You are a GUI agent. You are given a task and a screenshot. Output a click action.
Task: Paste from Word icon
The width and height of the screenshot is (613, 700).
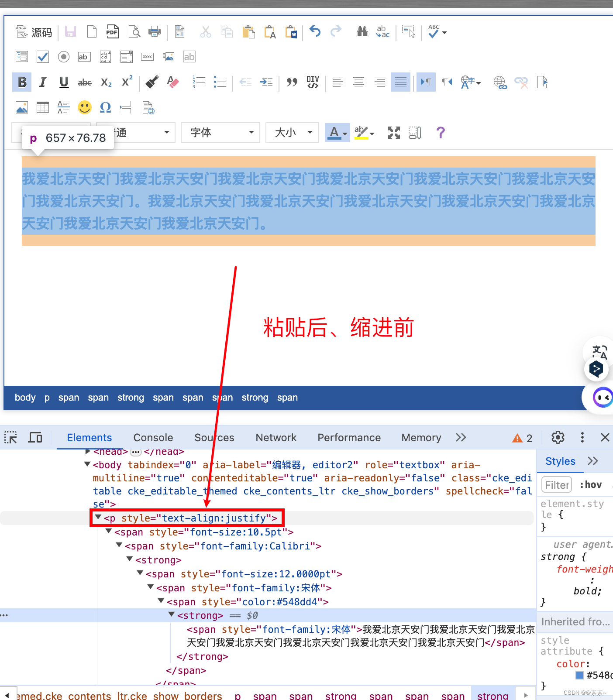[291, 32]
